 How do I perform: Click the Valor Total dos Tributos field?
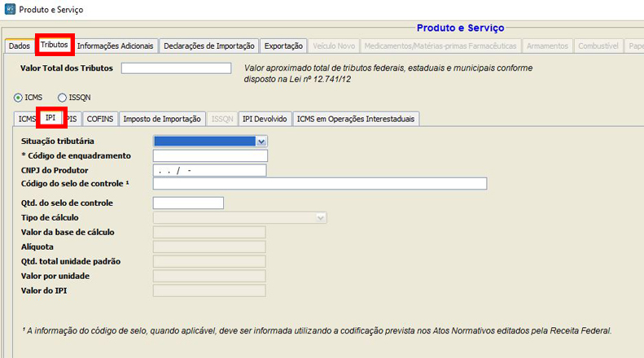coord(176,68)
